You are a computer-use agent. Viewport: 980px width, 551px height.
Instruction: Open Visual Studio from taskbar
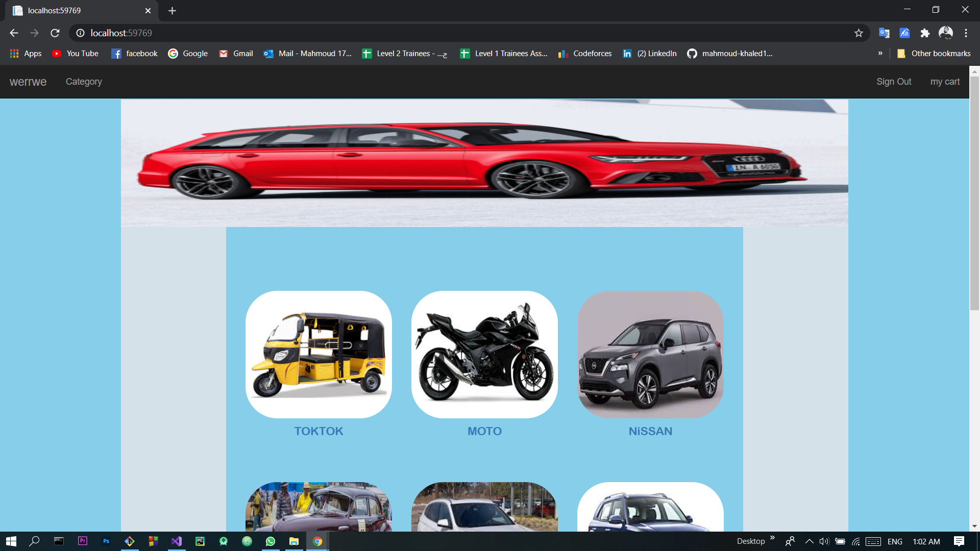(x=177, y=541)
